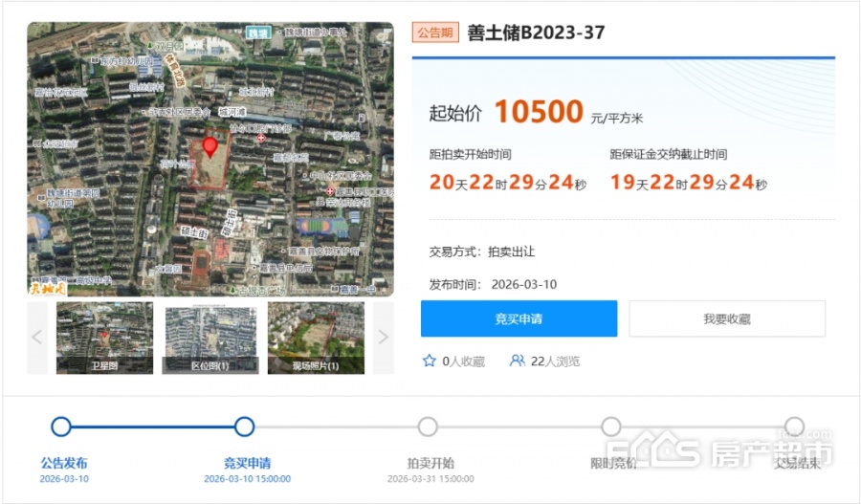Click the people icon beside 22人浏览
Image resolution: width=861 pixels, height=504 pixels.
[518, 361]
